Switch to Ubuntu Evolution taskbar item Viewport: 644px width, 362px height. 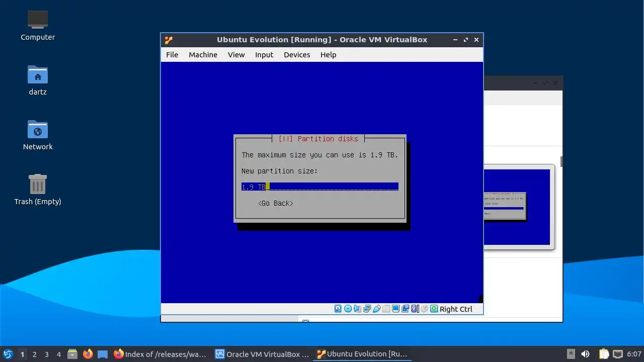(363, 354)
